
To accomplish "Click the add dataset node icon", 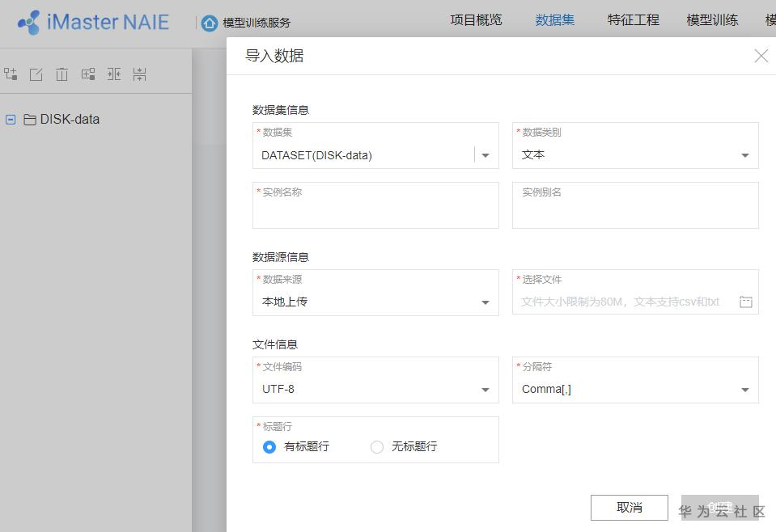I will click(11, 74).
